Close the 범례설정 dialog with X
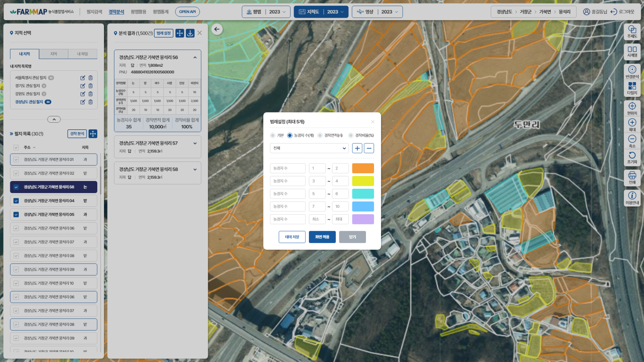The width and height of the screenshot is (644, 362). point(373,122)
